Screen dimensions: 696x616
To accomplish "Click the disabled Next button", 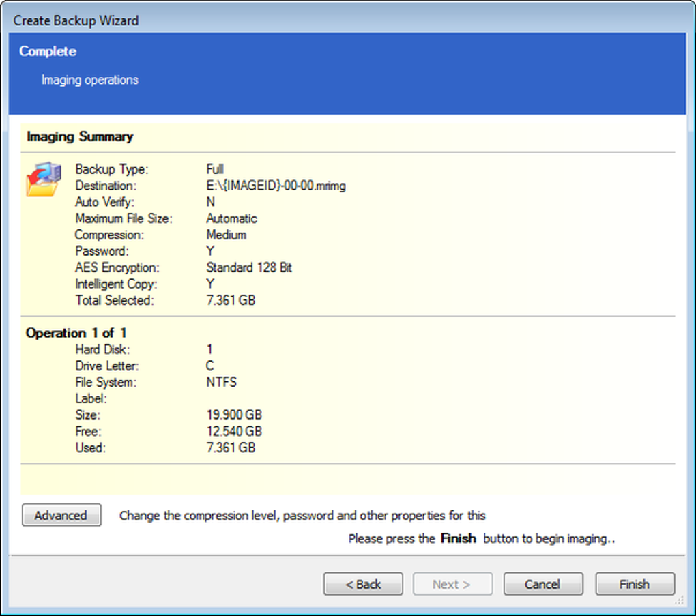I will (x=452, y=584).
